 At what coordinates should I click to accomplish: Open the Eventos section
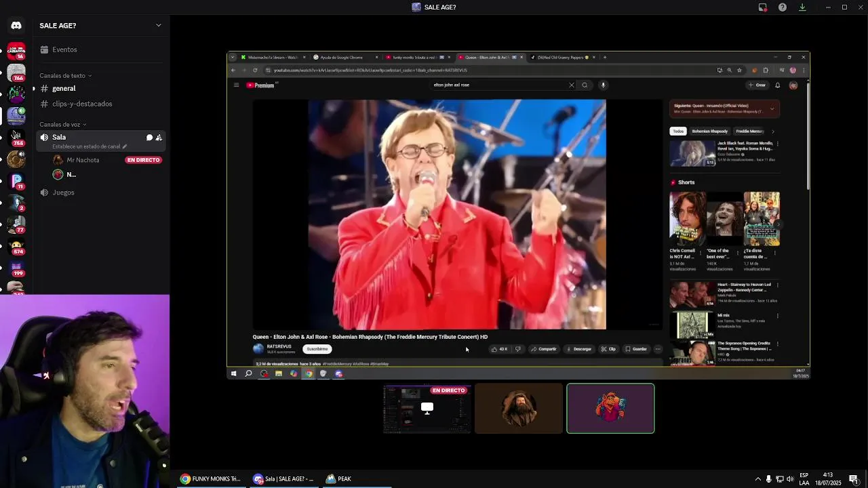coord(102,49)
